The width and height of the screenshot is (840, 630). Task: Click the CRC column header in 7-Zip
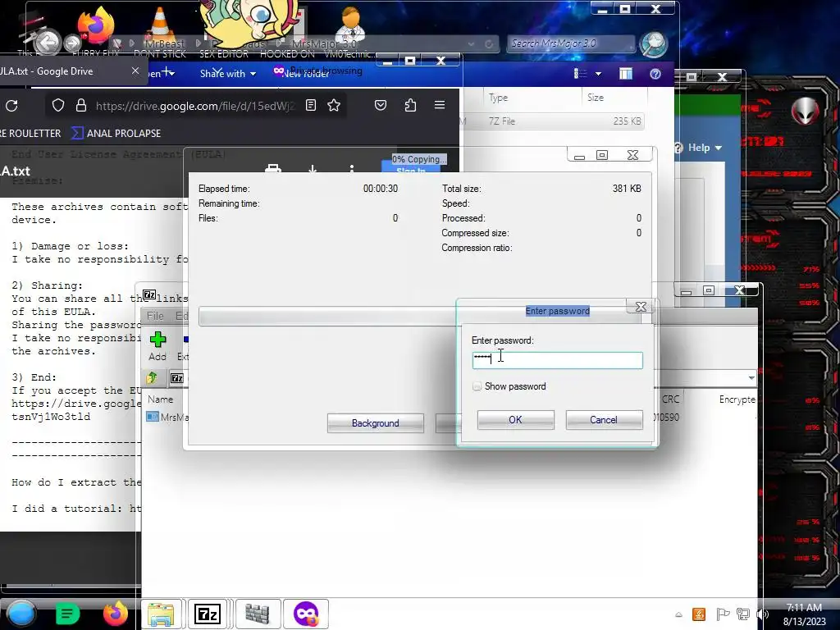(670, 399)
